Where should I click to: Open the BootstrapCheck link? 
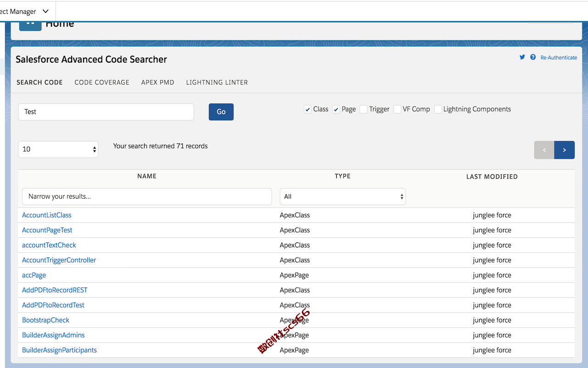[x=46, y=320]
